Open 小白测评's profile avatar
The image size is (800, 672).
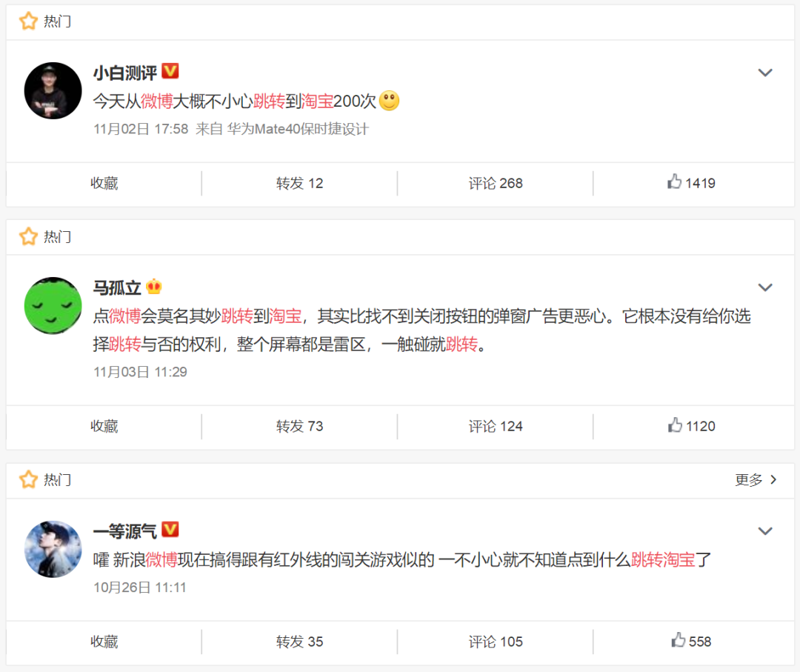[x=53, y=91]
